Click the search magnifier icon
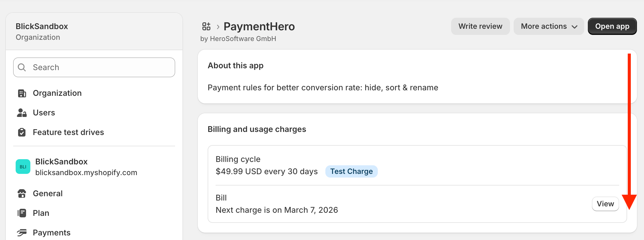The image size is (644, 240). tap(22, 67)
